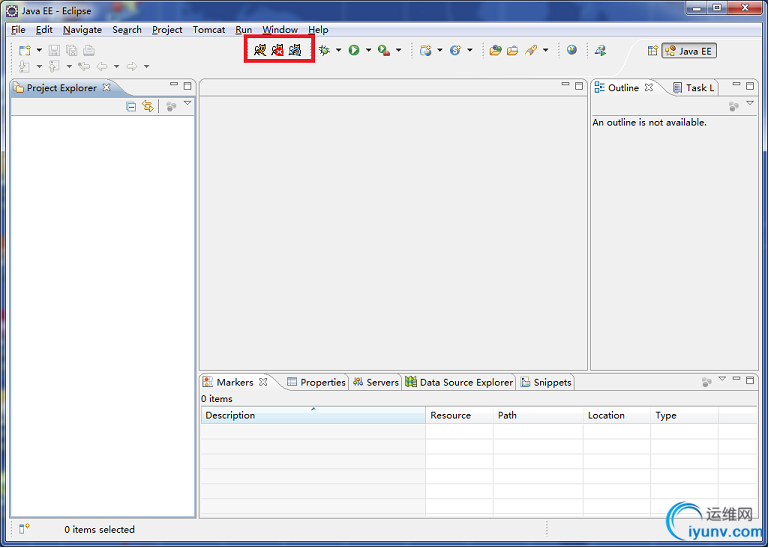Click the Focus on Active Task icon in Outline
The width and height of the screenshot is (769, 548).
[734, 106]
